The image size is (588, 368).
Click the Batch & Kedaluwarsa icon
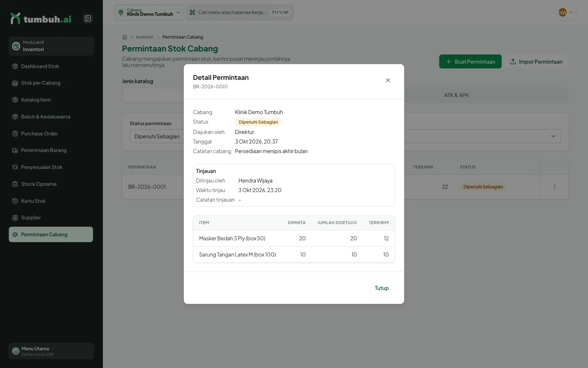click(x=15, y=117)
